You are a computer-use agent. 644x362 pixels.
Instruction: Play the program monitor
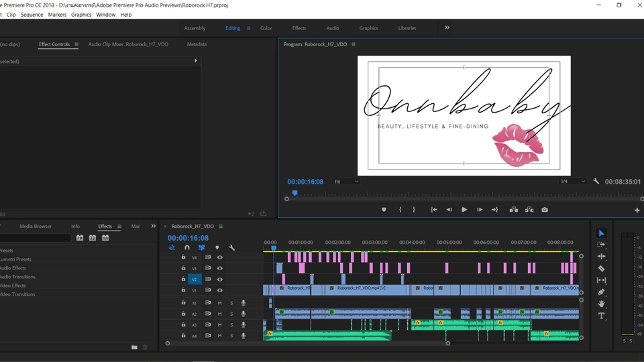(x=464, y=210)
